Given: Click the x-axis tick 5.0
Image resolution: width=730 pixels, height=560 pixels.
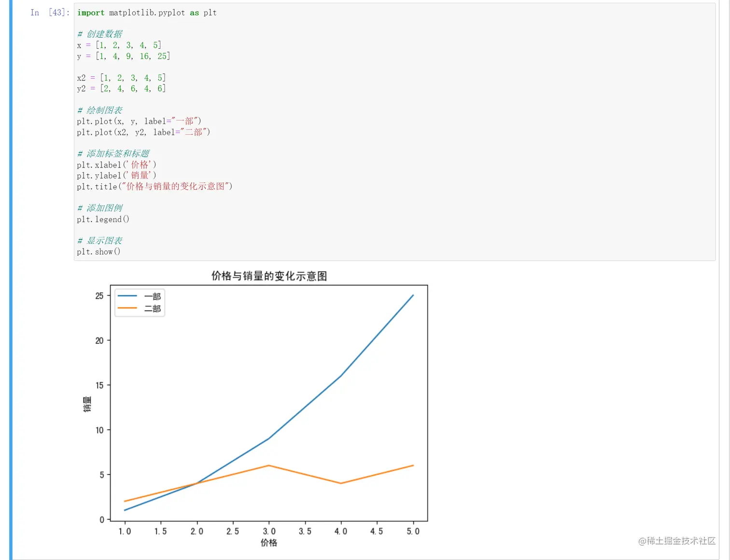Looking at the screenshot, I should tap(413, 531).
